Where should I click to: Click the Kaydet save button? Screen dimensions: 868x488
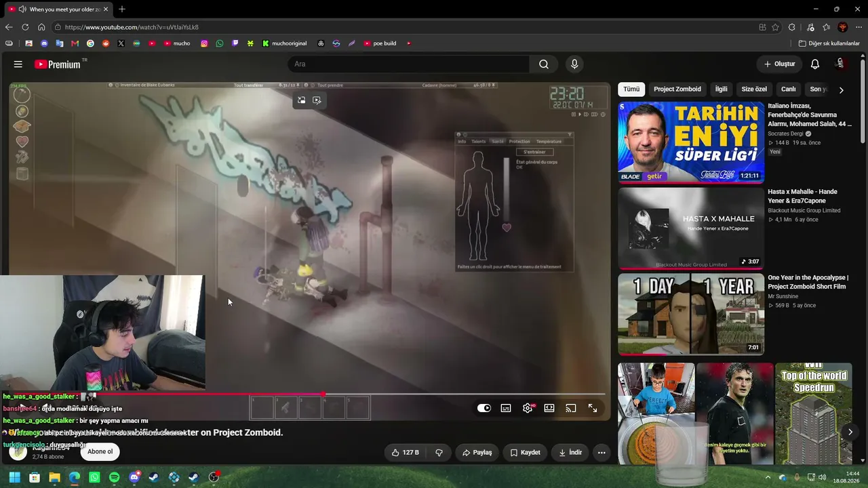coord(525,452)
